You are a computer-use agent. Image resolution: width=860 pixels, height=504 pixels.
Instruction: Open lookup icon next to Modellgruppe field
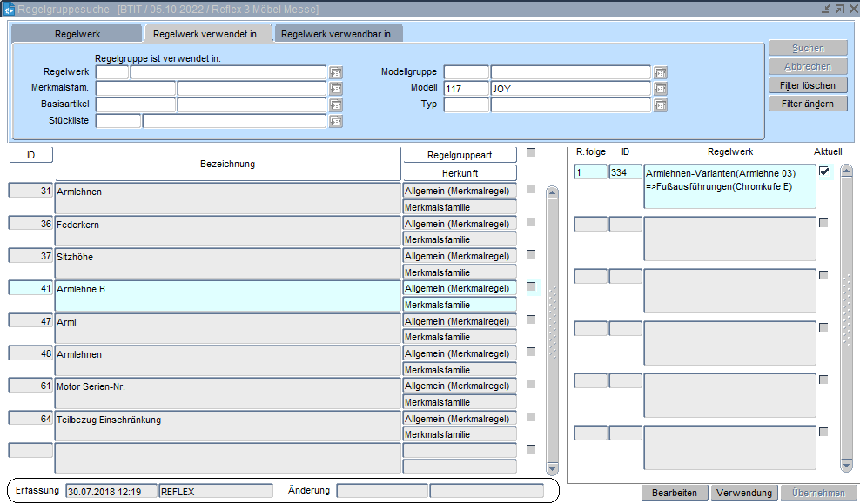coord(661,72)
